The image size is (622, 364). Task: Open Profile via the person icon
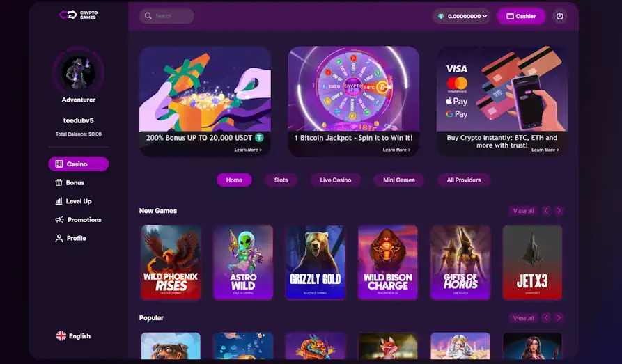[x=59, y=238]
